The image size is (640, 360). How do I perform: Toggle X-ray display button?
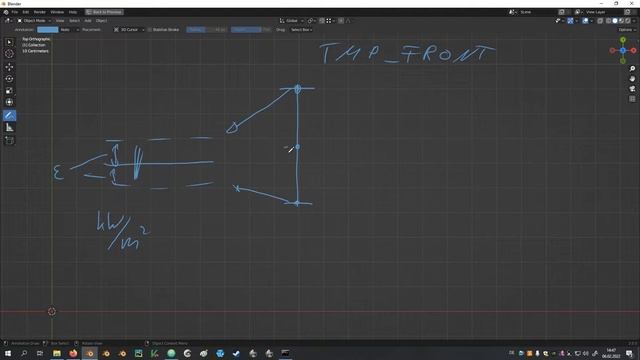pyautogui.click(x=600, y=20)
